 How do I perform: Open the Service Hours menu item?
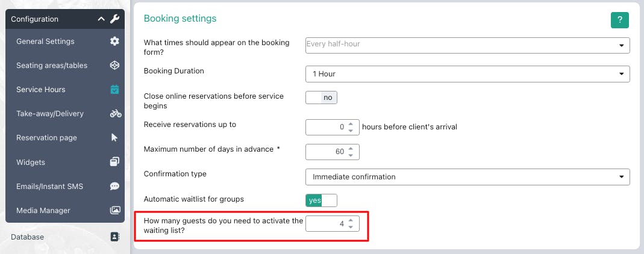(x=41, y=90)
